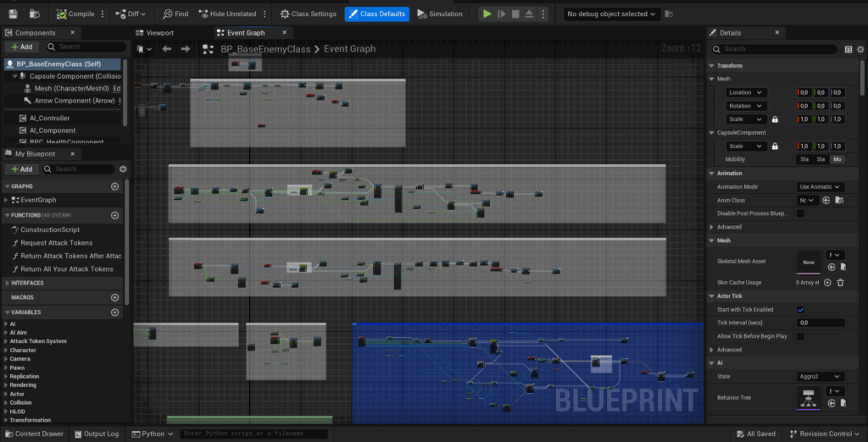The image size is (868, 442).
Task: Open the Output Log tab
Action: [x=95, y=434]
